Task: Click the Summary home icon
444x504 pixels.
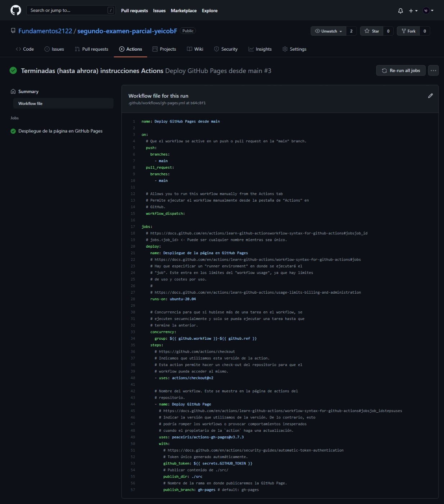Action: coord(13,91)
